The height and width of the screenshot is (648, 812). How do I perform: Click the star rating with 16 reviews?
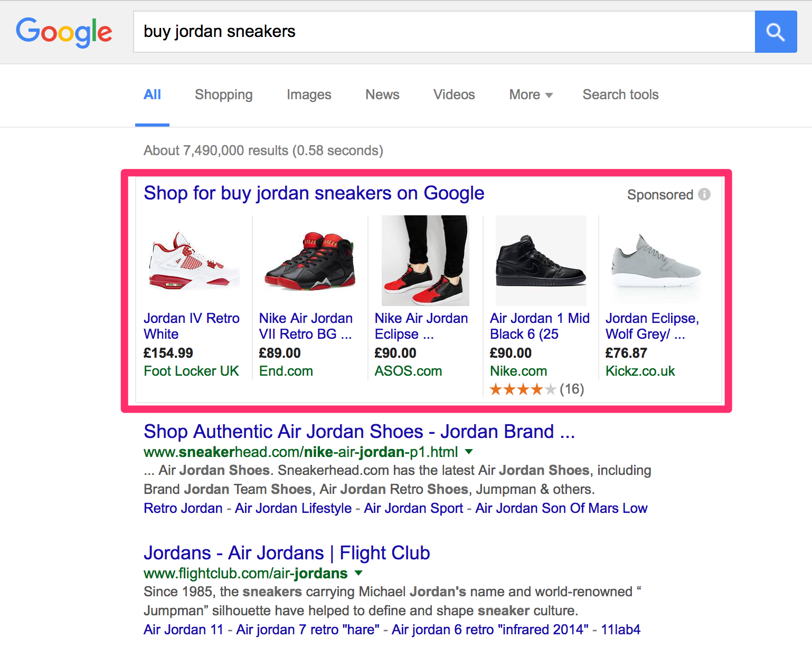pyautogui.click(x=537, y=389)
